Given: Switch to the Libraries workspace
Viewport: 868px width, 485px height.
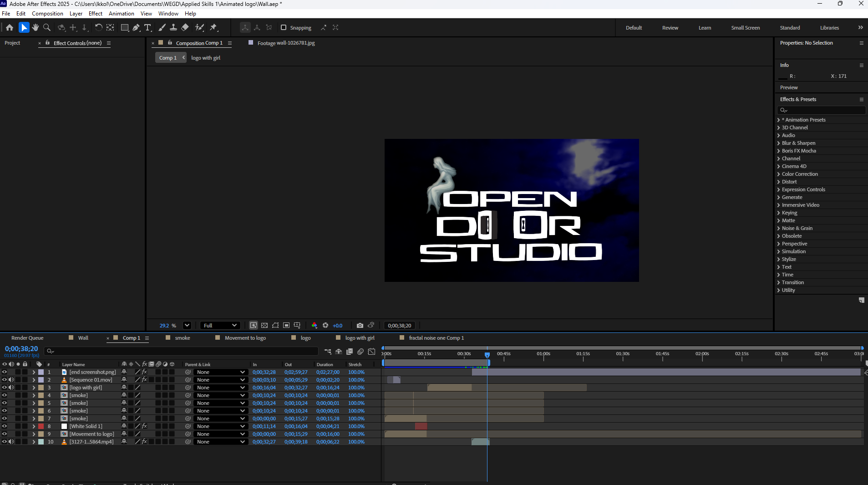Looking at the screenshot, I should click(829, 28).
